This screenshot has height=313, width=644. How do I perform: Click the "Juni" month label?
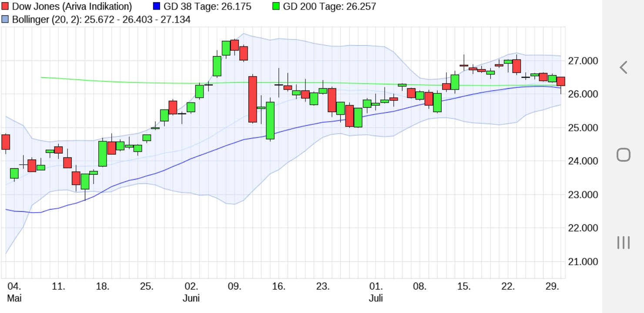point(191,298)
